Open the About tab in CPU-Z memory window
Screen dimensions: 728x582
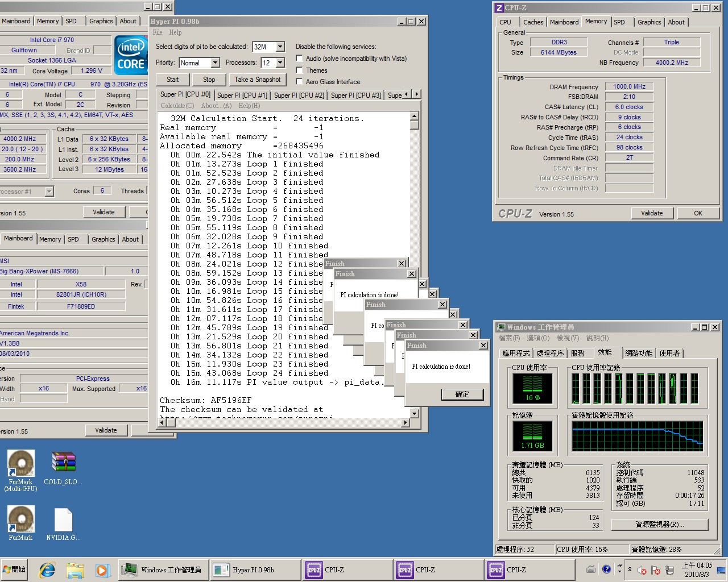tap(676, 22)
